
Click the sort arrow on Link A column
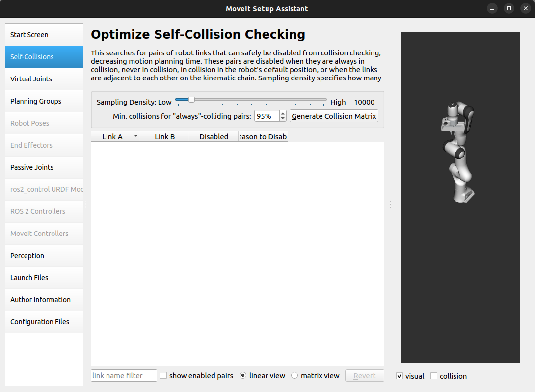(135, 136)
